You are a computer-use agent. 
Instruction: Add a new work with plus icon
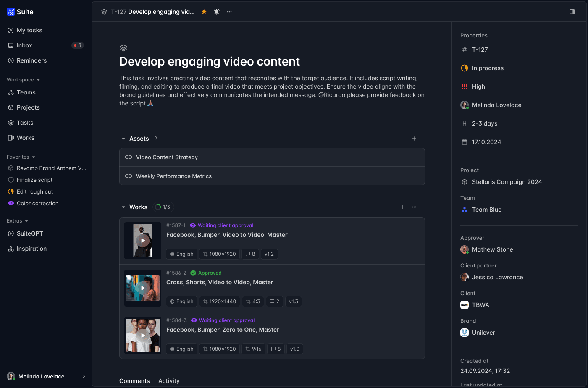(402, 207)
